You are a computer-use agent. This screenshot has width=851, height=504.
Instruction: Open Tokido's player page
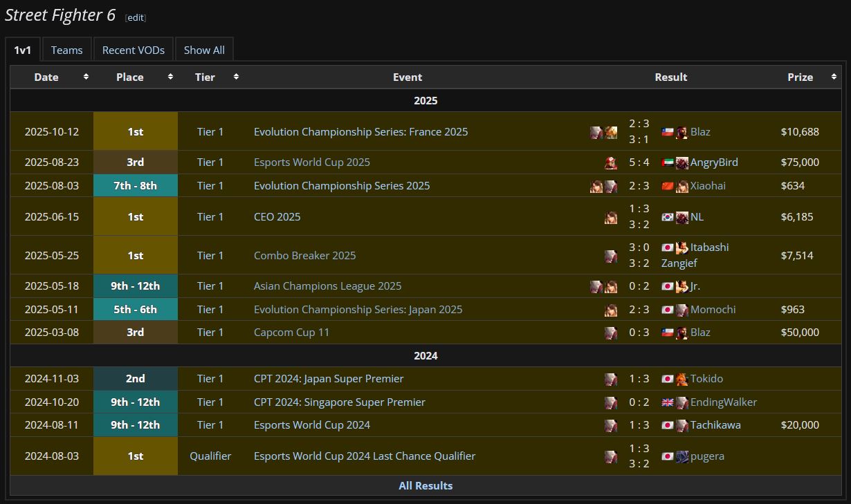click(706, 379)
